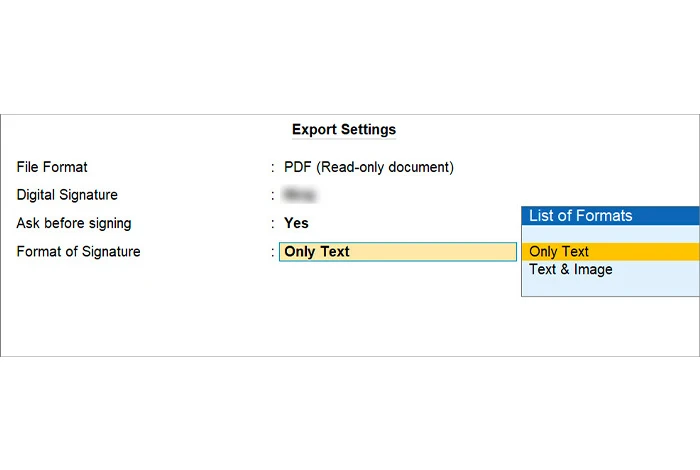This screenshot has height=470, width=700.
Task: Click empty space right of the Yes value
Action: [x=410, y=224]
